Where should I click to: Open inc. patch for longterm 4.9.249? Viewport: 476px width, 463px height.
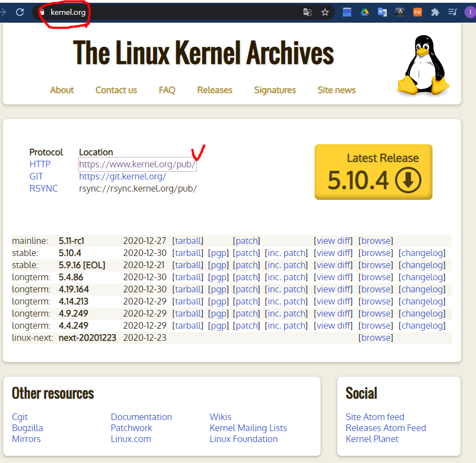[286, 314]
